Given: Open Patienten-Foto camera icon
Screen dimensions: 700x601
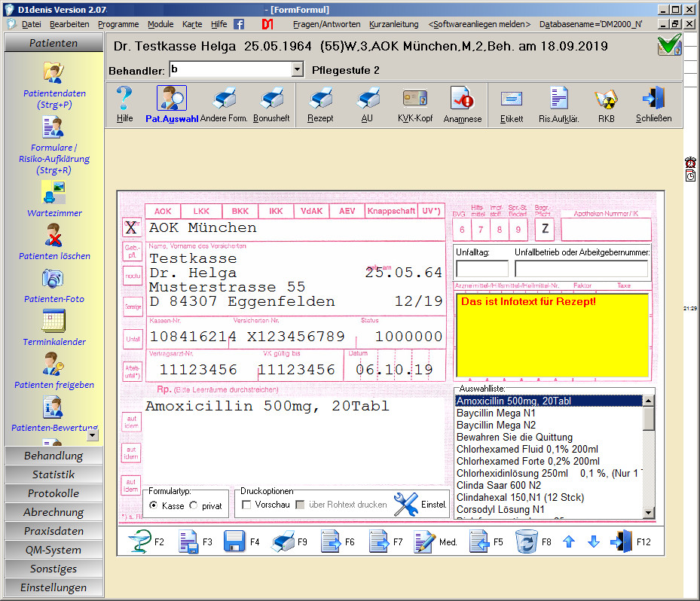Looking at the screenshot, I should coord(53,279).
